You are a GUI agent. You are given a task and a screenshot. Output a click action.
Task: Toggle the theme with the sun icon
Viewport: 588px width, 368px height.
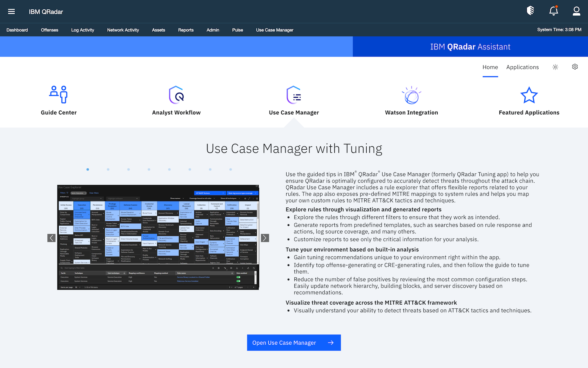[555, 67]
